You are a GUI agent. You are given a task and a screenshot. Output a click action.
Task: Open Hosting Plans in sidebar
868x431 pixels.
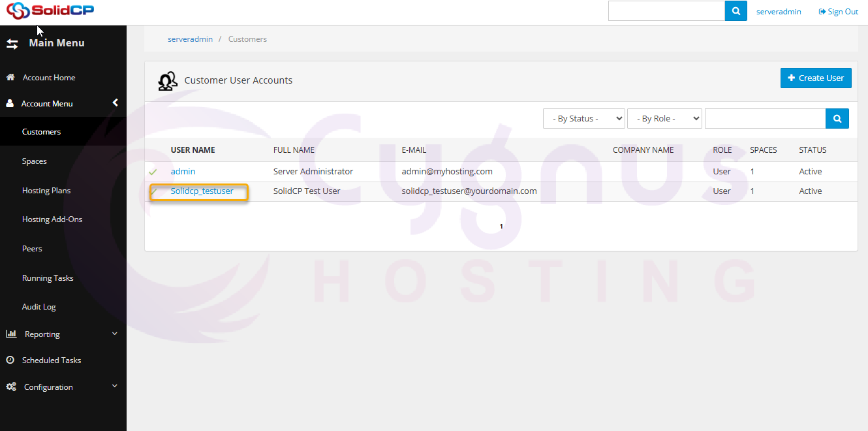46,191
